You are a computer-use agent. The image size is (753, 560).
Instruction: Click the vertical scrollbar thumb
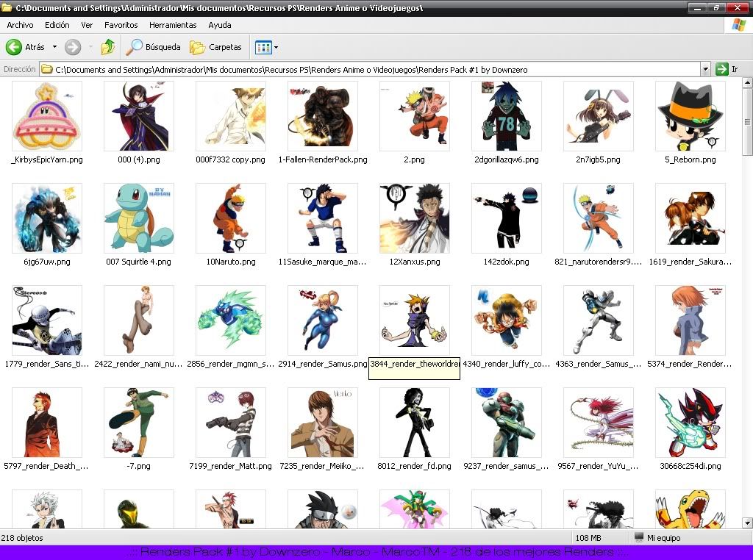click(x=747, y=122)
